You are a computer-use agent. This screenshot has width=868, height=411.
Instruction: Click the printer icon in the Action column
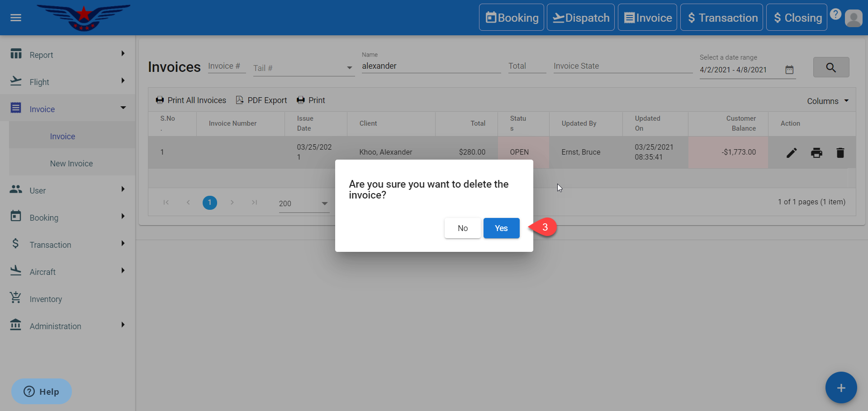pos(816,153)
